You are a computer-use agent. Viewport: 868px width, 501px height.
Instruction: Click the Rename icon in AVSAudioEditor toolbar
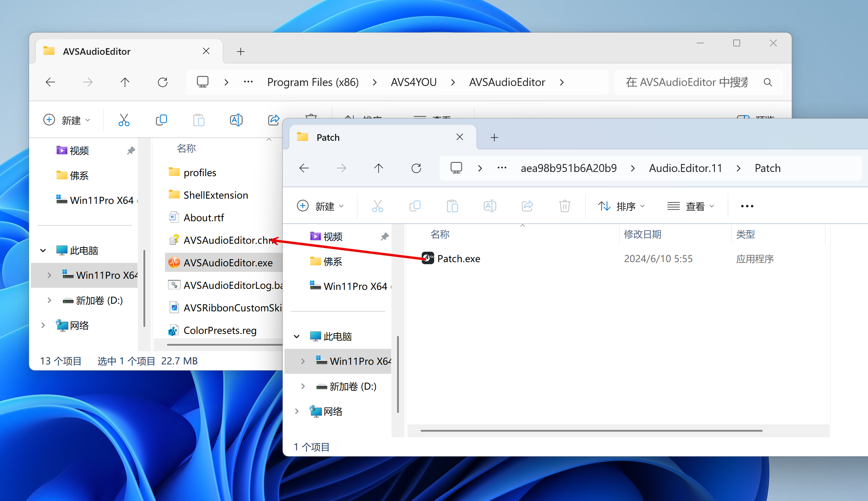pyautogui.click(x=236, y=120)
